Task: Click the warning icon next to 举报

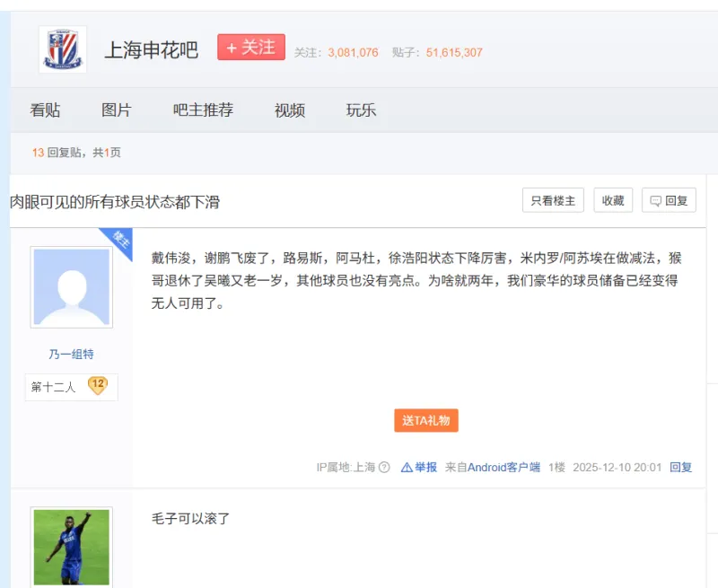Action: pyautogui.click(x=407, y=468)
